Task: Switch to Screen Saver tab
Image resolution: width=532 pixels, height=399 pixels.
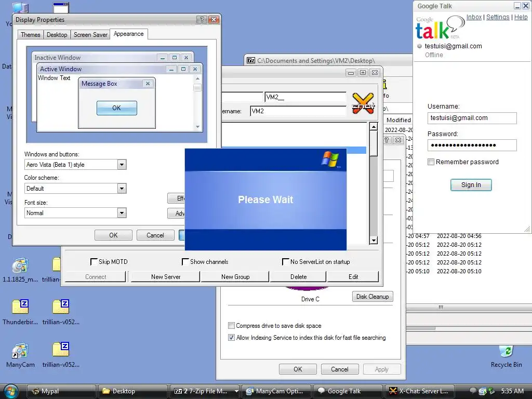Action: (90, 35)
